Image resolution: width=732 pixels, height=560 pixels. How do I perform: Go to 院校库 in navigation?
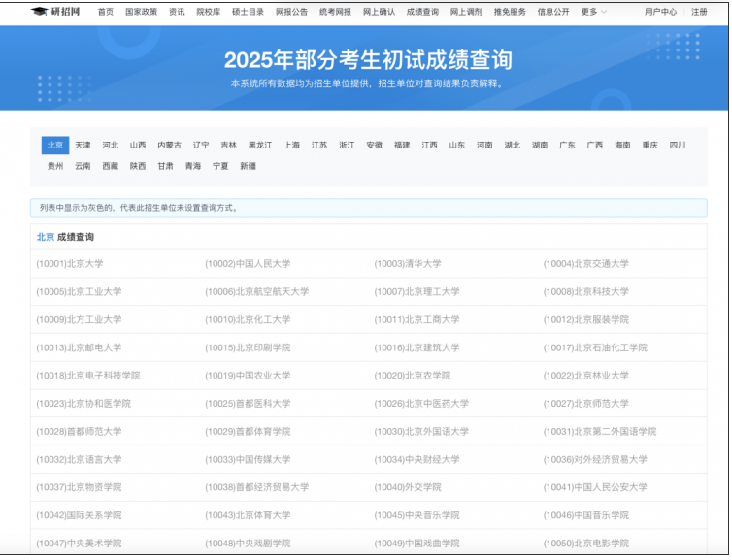208,12
